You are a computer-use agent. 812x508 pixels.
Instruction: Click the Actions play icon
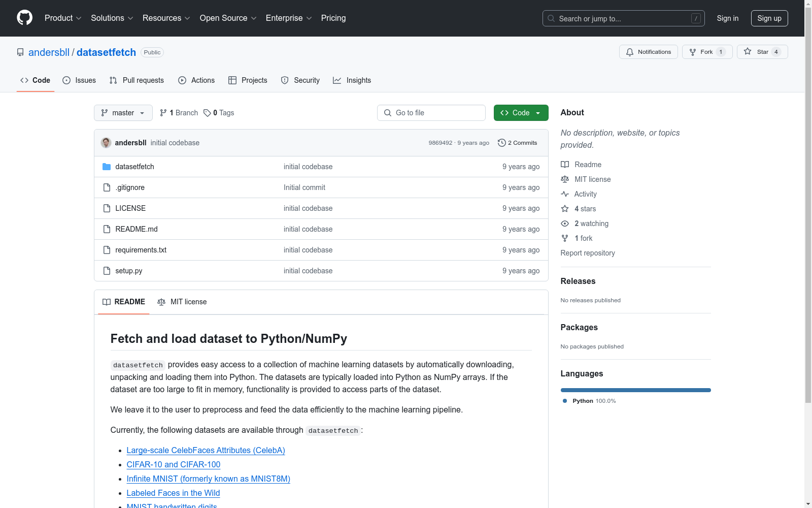click(x=182, y=80)
